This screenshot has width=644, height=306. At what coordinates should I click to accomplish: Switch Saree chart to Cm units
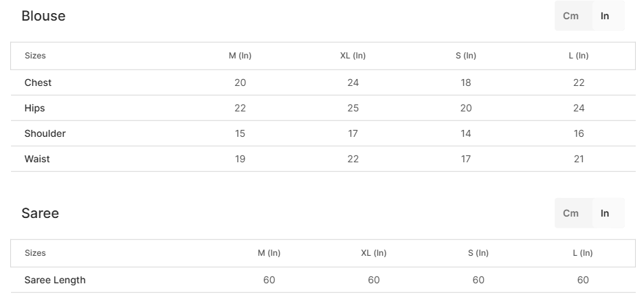pyautogui.click(x=570, y=213)
